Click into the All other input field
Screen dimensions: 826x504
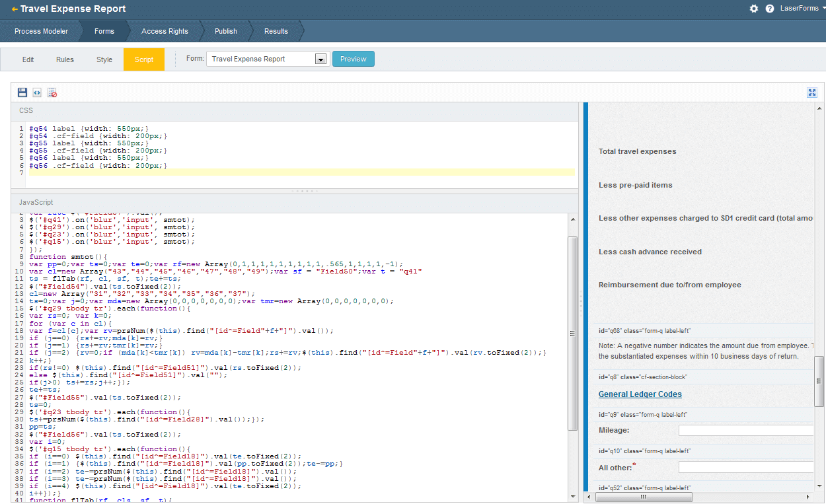747,467
